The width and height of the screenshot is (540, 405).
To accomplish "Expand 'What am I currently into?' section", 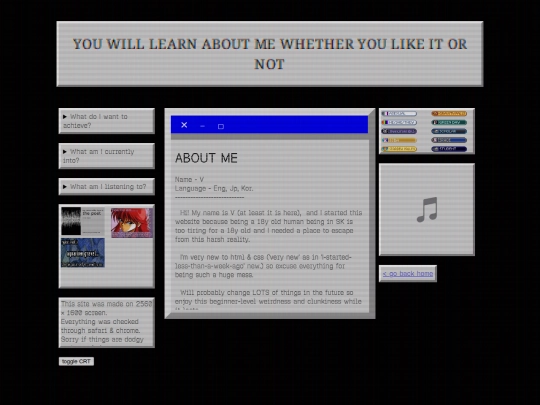I will click(x=106, y=156).
